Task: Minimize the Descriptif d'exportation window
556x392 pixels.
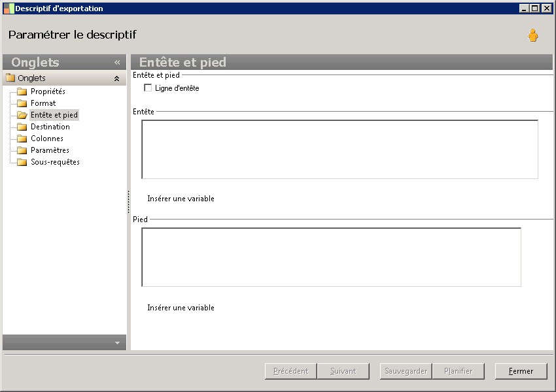Action: coord(524,8)
